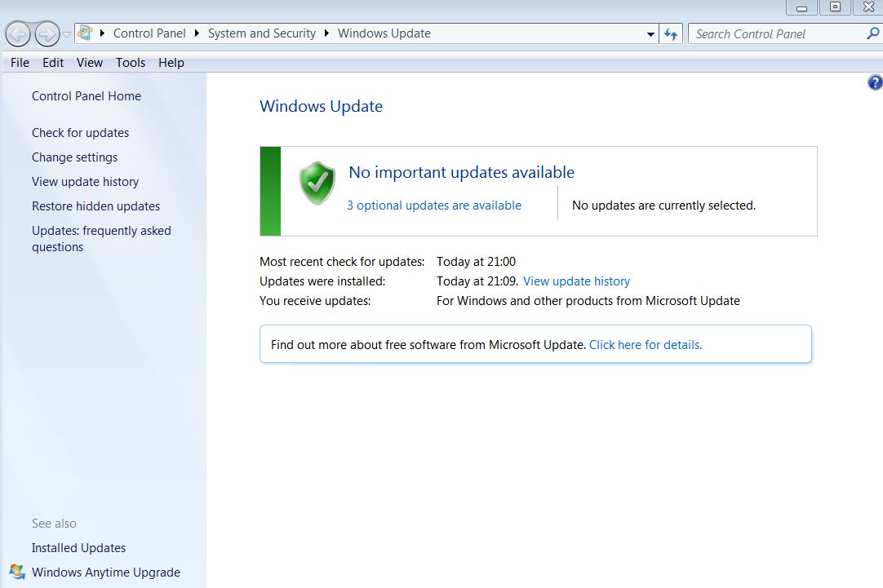This screenshot has height=588, width=883.
Task: Expand arrow before Control Panel breadcrumb
Action: [102, 33]
